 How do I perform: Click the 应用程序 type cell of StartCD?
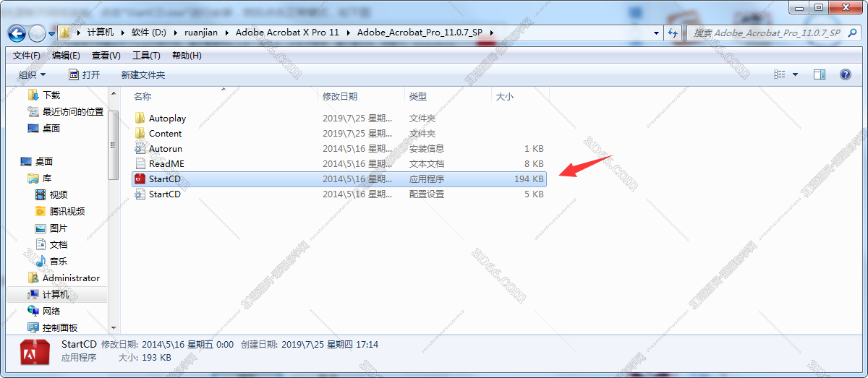pyautogui.click(x=427, y=179)
